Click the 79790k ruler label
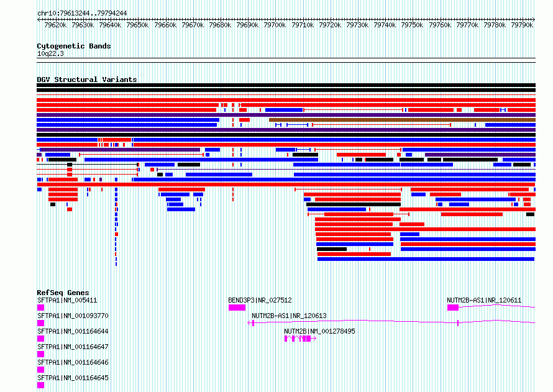The width and height of the screenshot is (553, 392). (x=522, y=25)
